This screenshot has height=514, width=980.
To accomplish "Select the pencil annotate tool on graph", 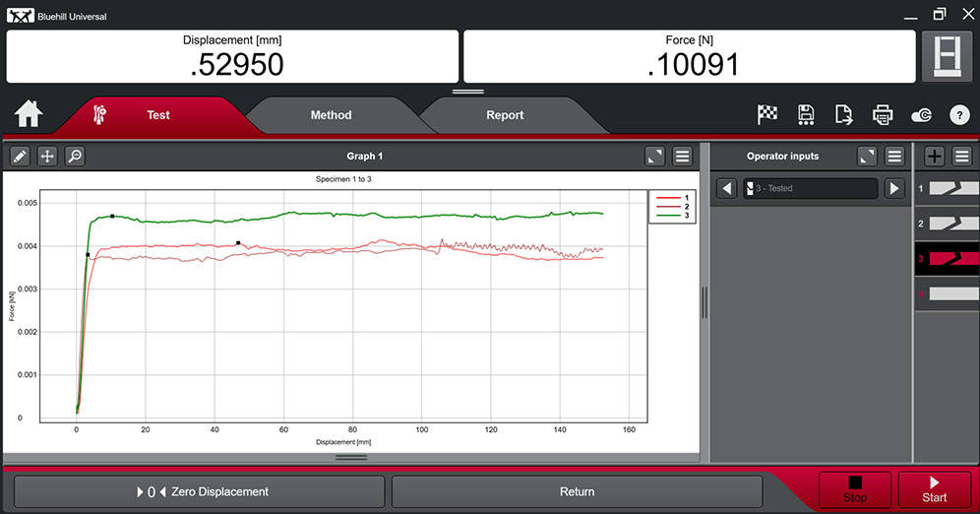I will 20,156.
